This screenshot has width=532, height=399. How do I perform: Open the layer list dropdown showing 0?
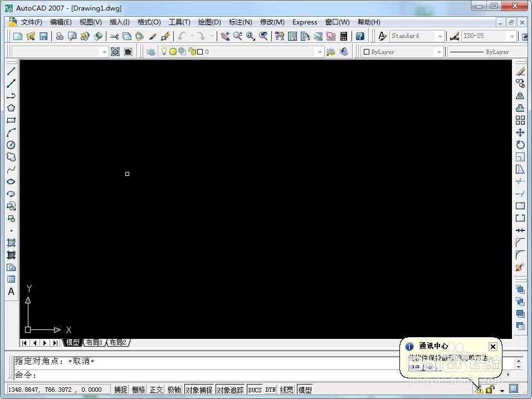coord(319,52)
